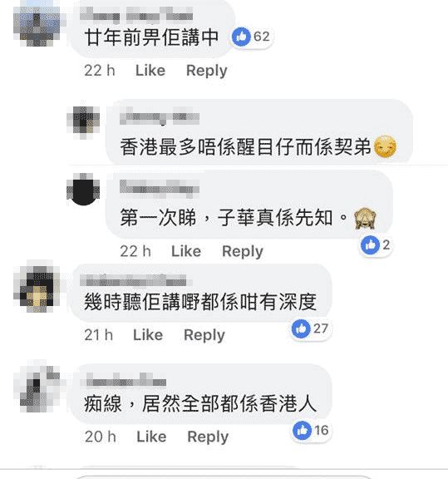The width and height of the screenshot is (448, 479).
Task: Like the 廿年前畀佢講中 comment
Action: pos(150,71)
